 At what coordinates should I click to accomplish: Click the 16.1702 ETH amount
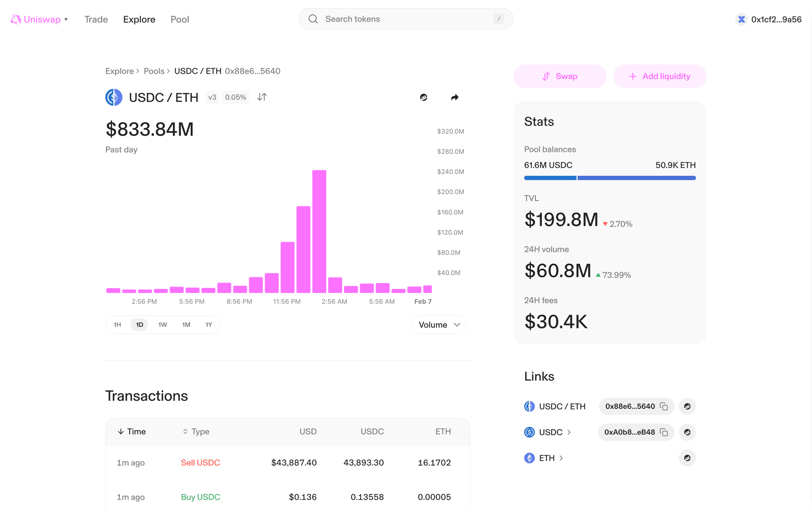pos(434,463)
